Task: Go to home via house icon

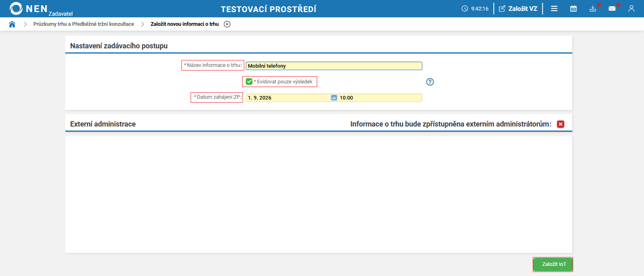Action: pyautogui.click(x=12, y=24)
